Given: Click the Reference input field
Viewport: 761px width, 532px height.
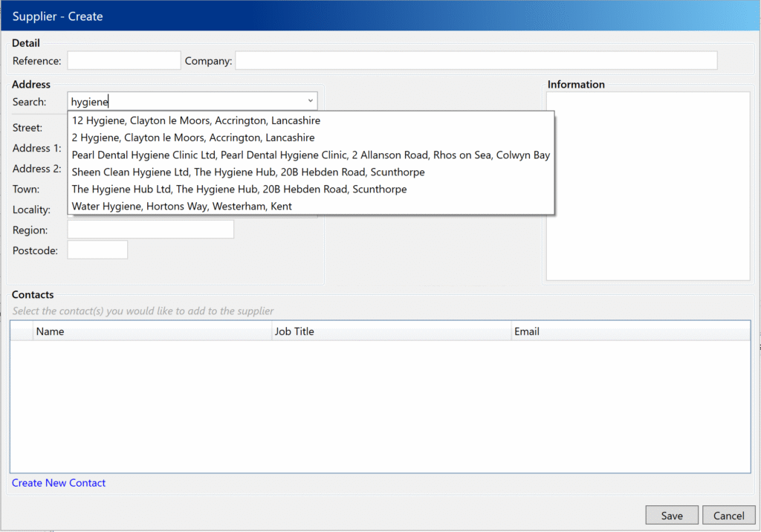Looking at the screenshot, I should click(124, 61).
